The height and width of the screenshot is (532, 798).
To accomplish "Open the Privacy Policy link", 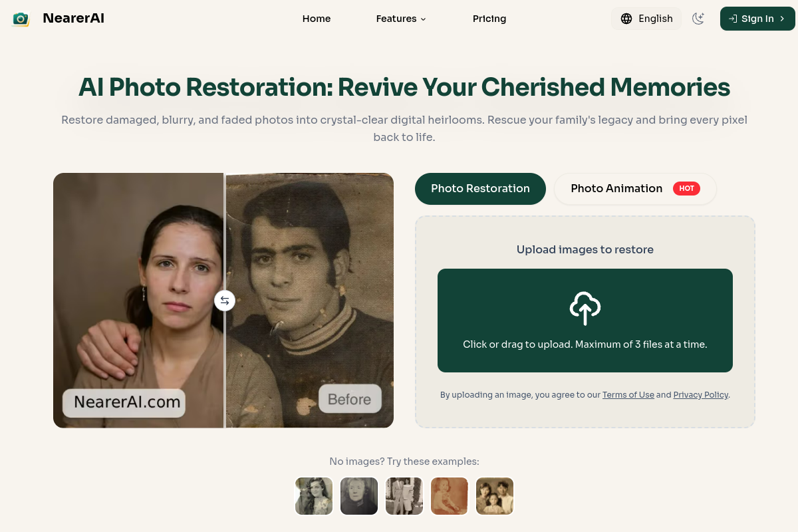I will coord(701,394).
